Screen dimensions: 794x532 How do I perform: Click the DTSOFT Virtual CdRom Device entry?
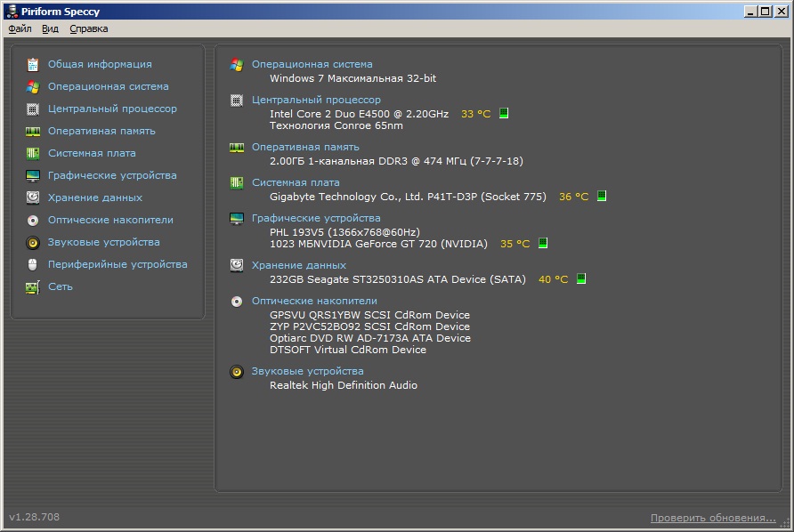coord(348,350)
